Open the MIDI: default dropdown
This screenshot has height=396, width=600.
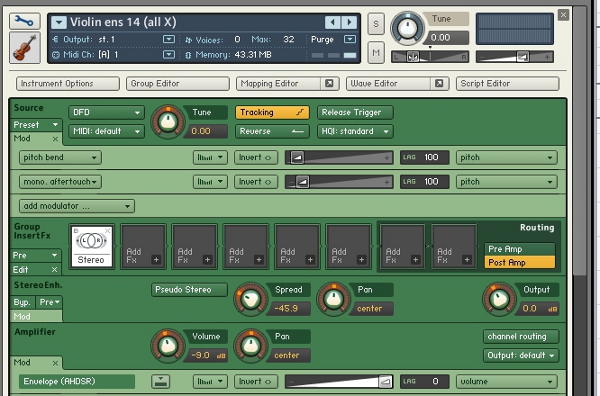click(106, 131)
